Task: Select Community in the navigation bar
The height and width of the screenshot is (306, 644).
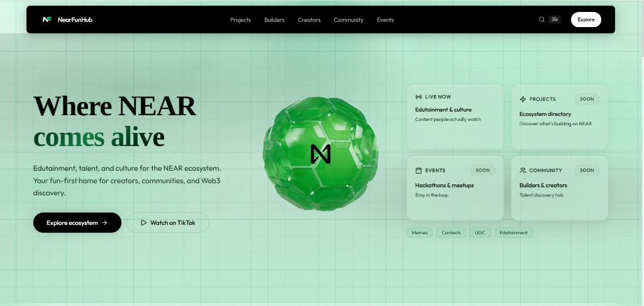Action: pyautogui.click(x=348, y=20)
